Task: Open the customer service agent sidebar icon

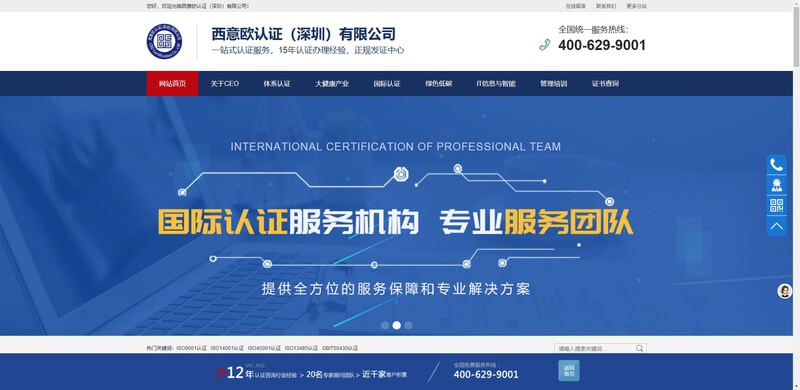Action: (x=777, y=185)
